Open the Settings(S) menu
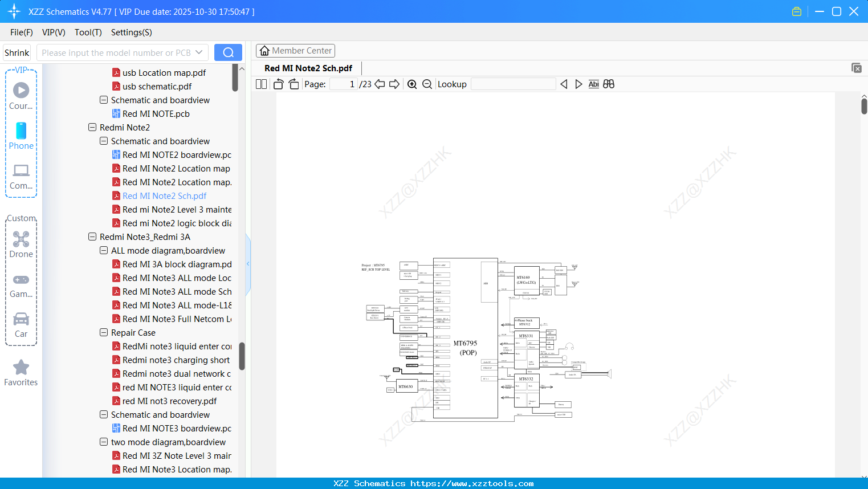 point(131,32)
